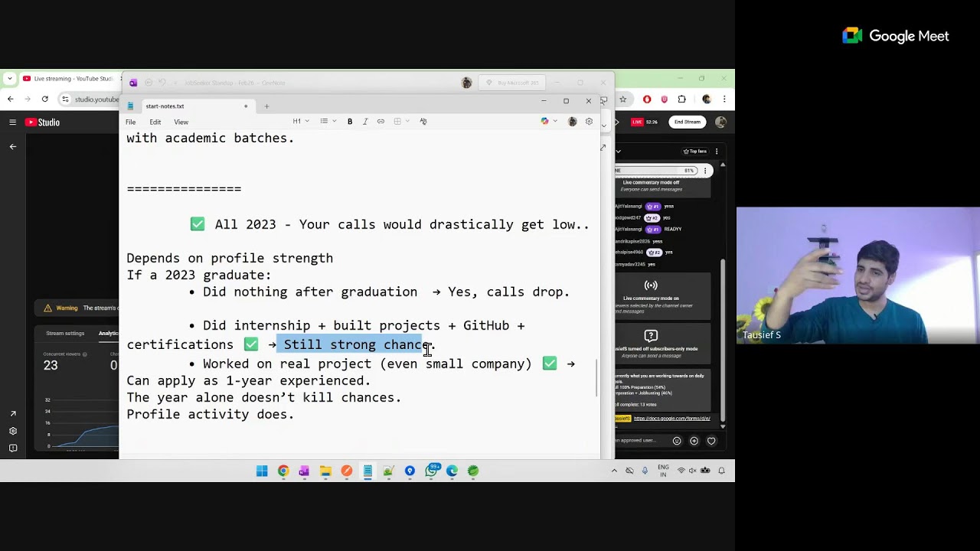Open live chat three-dot options
The image size is (980, 551).
pyautogui.click(x=717, y=151)
